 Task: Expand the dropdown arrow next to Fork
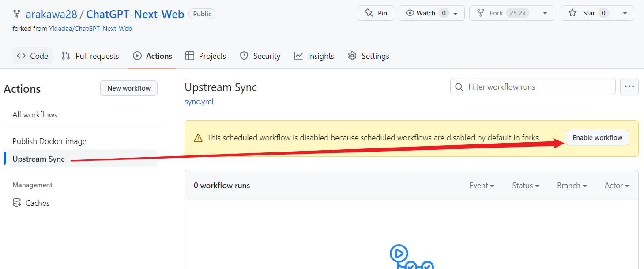545,13
